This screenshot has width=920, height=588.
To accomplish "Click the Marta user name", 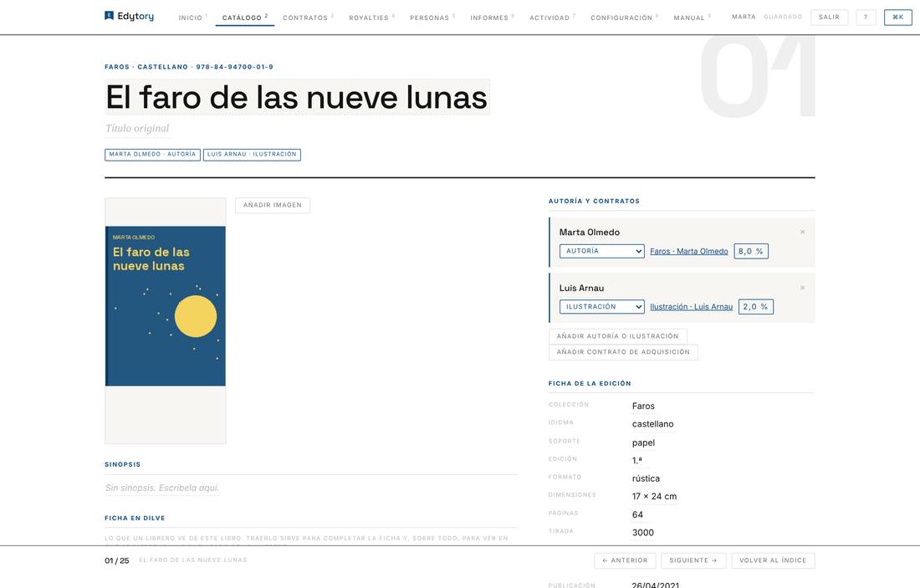I will [744, 17].
